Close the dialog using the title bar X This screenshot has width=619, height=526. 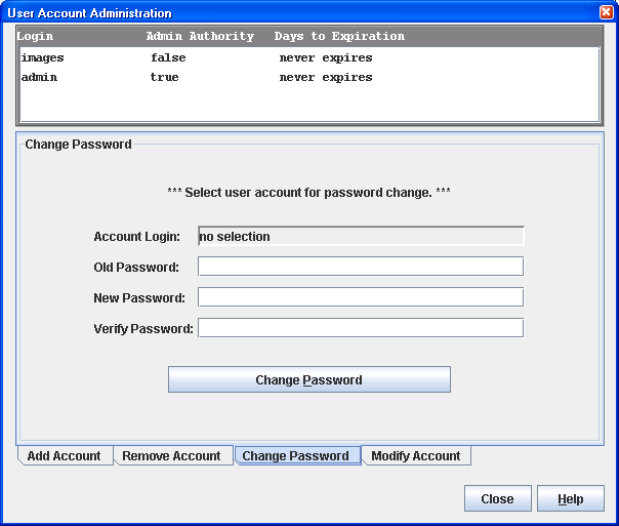[x=606, y=13]
